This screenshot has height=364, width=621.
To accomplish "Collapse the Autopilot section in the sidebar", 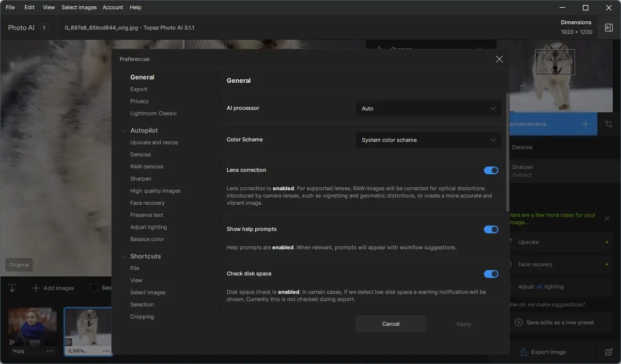I will pyautogui.click(x=124, y=131).
